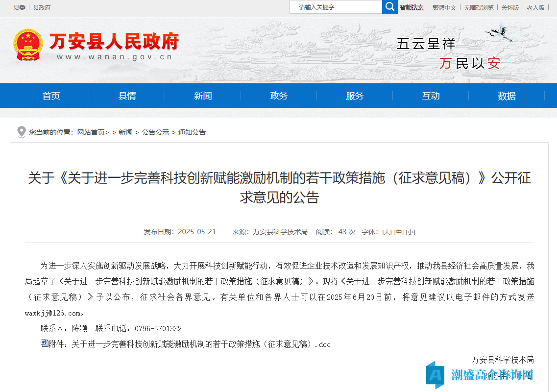Open the 政务 navigation menu
The height and width of the screenshot is (392, 557).
tap(279, 96)
